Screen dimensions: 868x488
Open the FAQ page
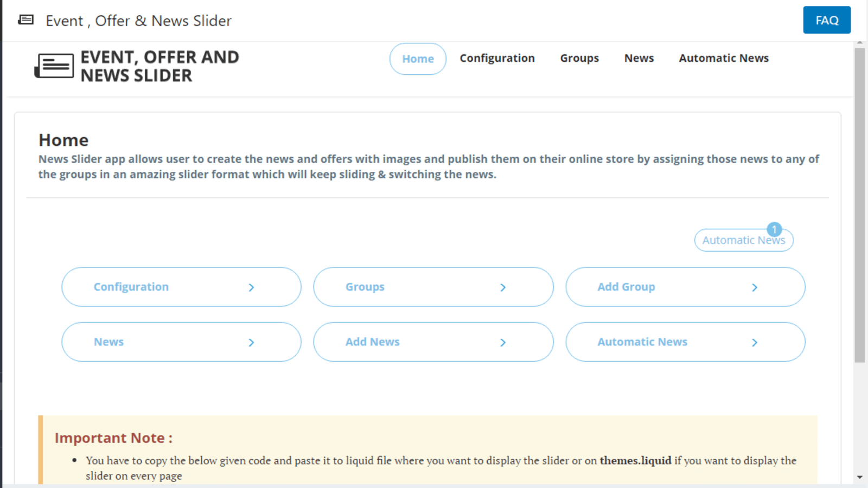click(x=826, y=20)
